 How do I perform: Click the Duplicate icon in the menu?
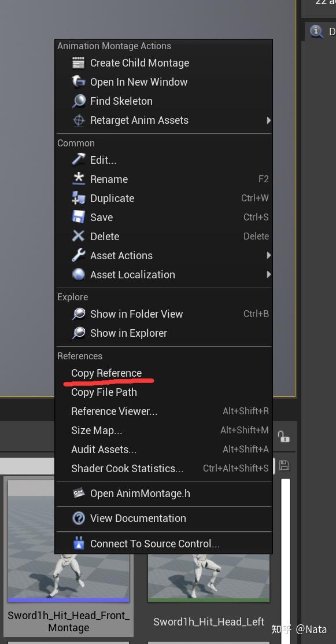click(x=79, y=198)
